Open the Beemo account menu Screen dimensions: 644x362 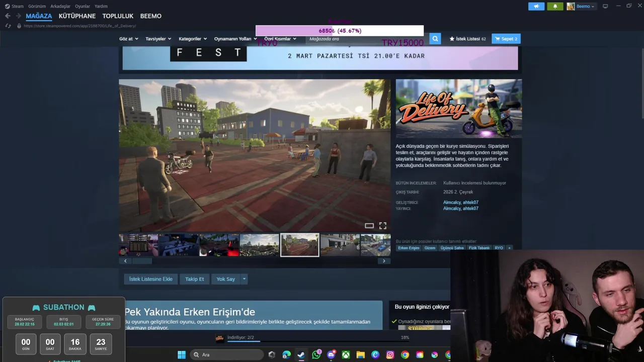[581, 6]
